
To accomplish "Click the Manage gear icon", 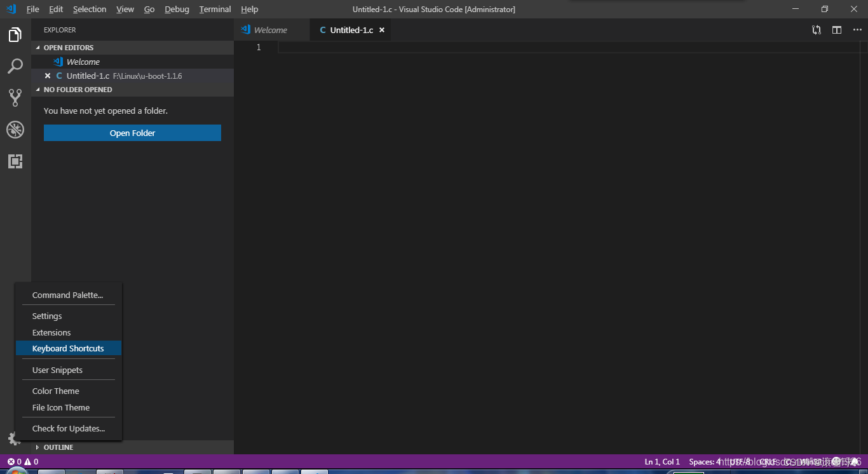I will 13,438.
